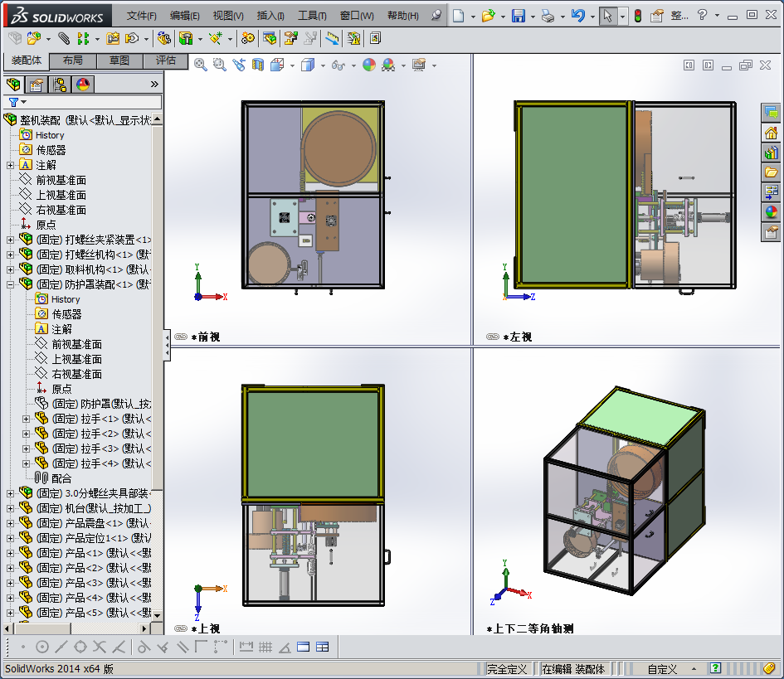This screenshot has width=784, height=679.
Task: Expand the 取料机构<1> component
Action: [x=10, y=269]
